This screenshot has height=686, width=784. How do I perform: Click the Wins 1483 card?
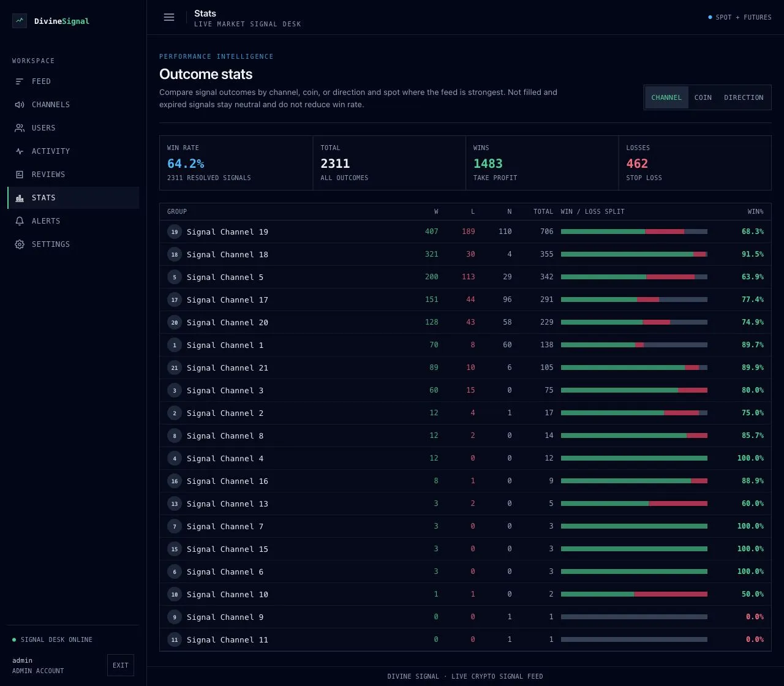pos(542,163)
